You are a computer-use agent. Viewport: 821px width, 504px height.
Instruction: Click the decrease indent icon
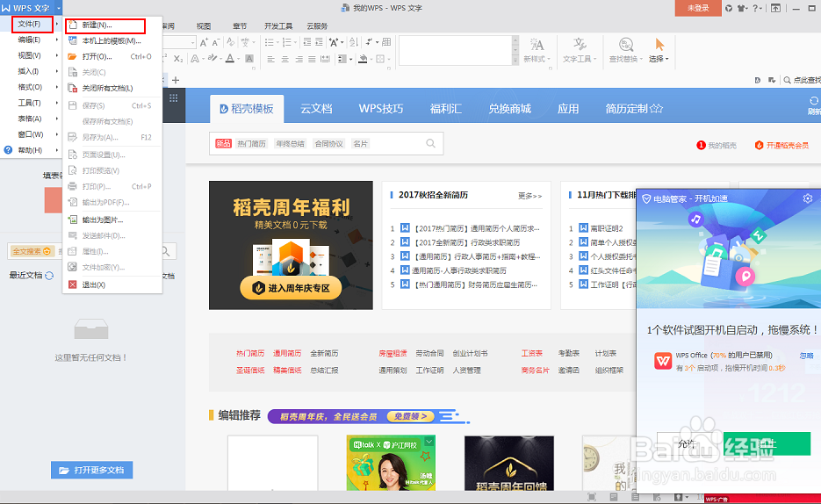pyautogui.click(x=306, y=42)
